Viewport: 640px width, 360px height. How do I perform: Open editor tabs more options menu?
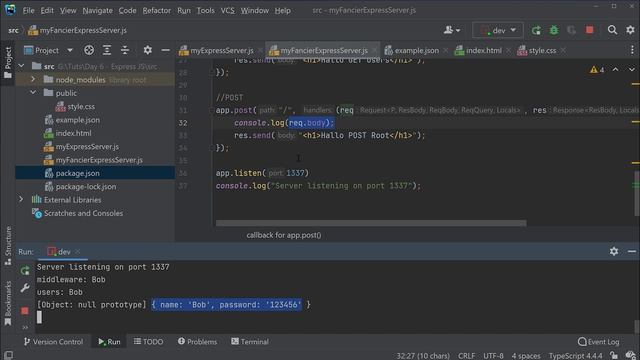632,50
